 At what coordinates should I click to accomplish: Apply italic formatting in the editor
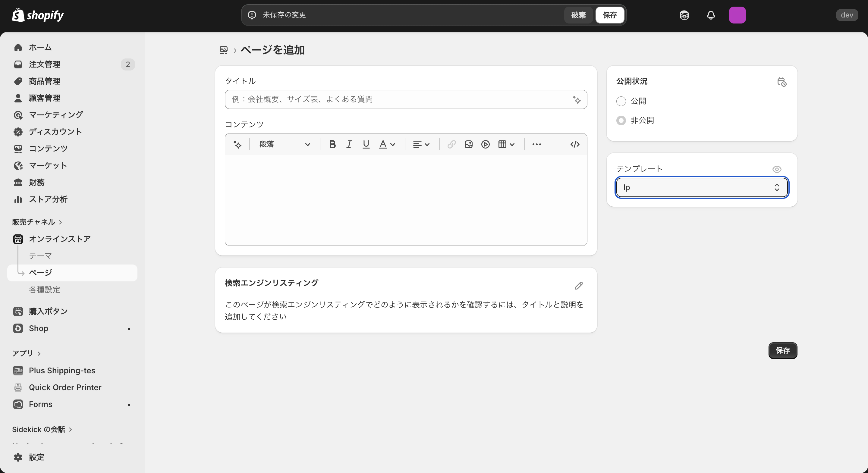349,144
